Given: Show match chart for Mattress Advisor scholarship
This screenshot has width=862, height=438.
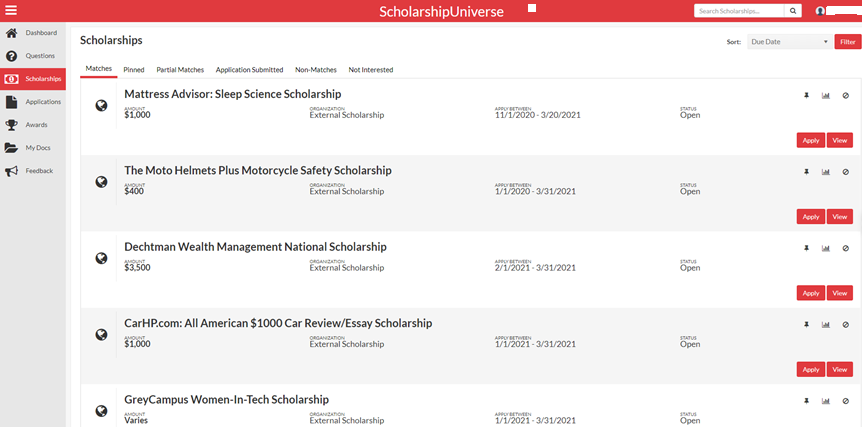Looking at the screenshot, I should coord(826,96).
